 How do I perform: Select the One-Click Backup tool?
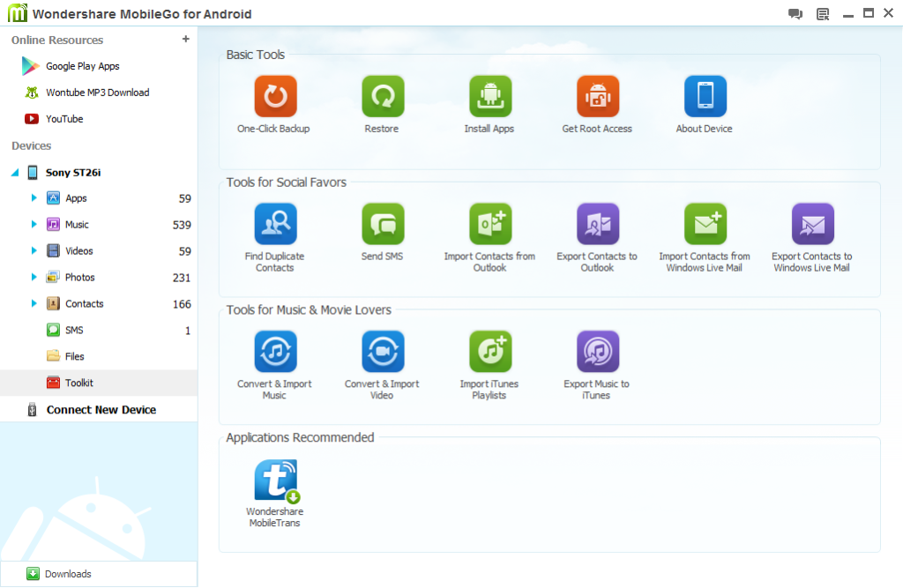274,102
